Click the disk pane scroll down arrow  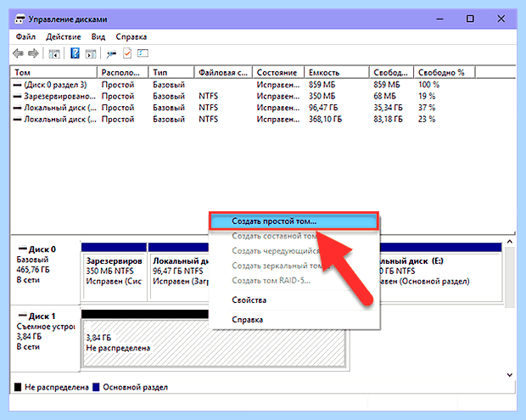[510, 375]
